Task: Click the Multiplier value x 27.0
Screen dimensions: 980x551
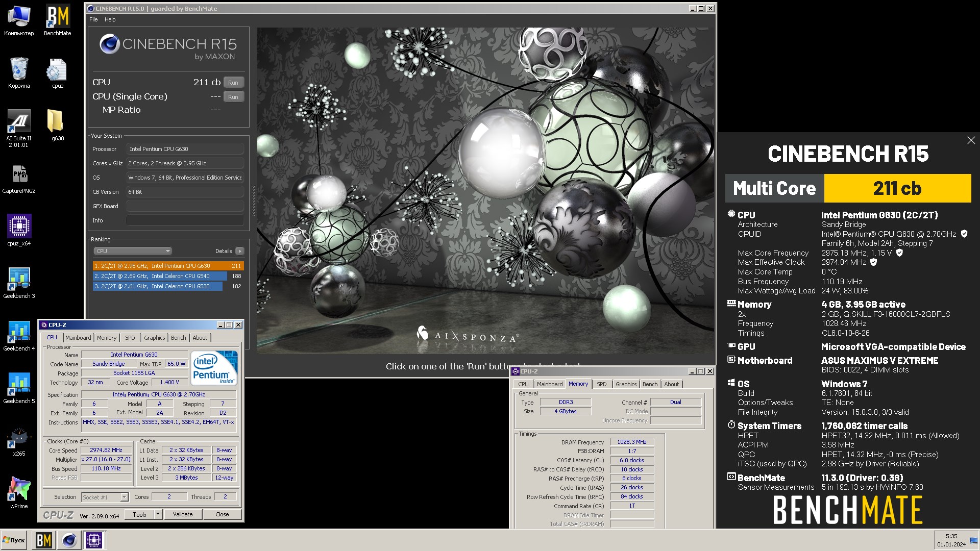Action: pos(106,460)
